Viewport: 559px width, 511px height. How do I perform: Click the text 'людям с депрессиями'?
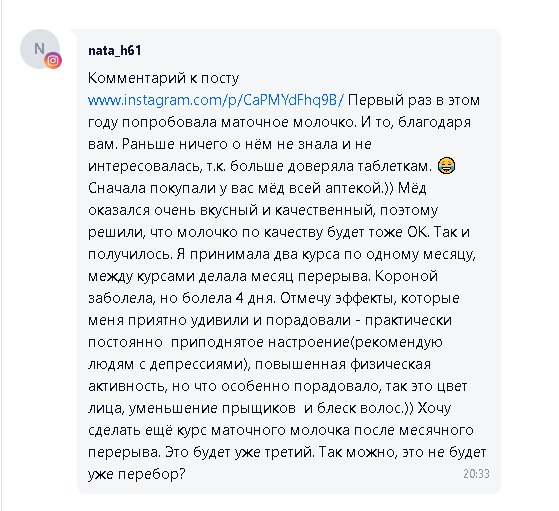[167, 364]
